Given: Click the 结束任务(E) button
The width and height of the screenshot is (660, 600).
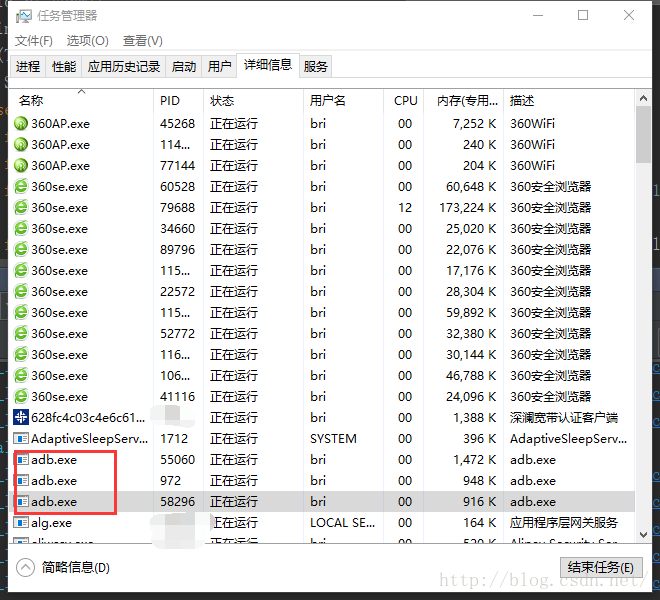Looking at the screenshot, I should point(601,567).
